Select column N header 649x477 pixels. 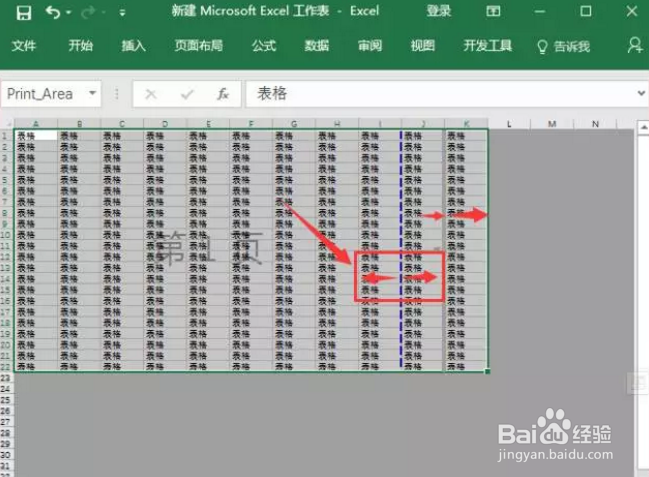point(595,123)
